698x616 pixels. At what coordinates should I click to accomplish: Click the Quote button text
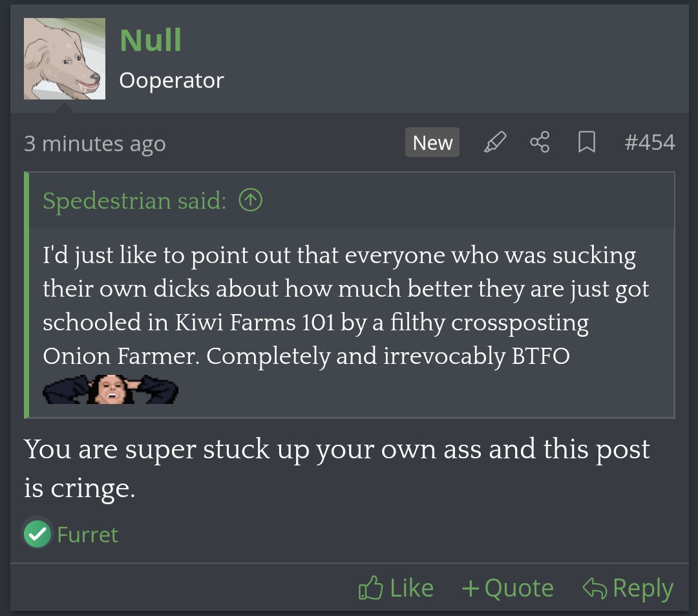coord(519,588)
